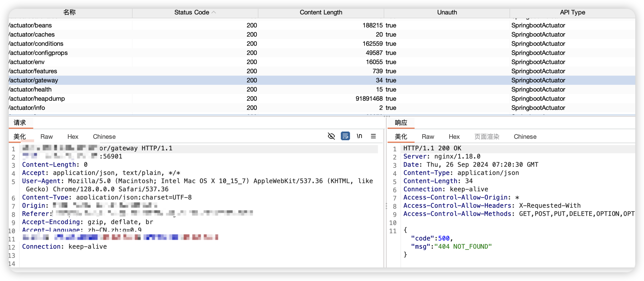This screenshot has height=281, width=644.
Task: Select the 请求 panel tab
Action: point(20,123)
